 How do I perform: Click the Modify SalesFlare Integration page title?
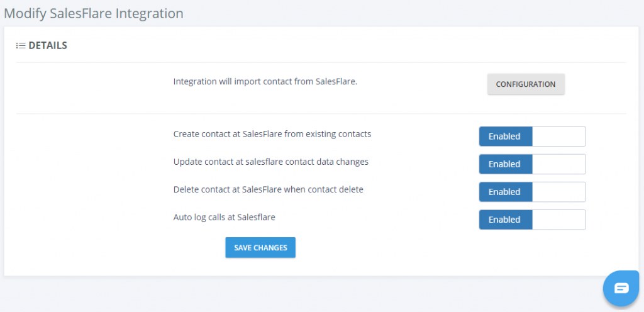[x=93, y=13]
